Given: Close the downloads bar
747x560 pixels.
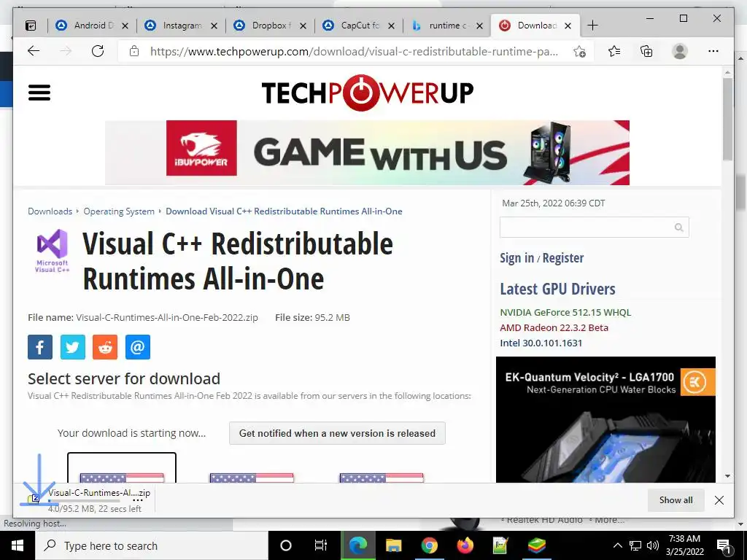Looking at the screenshot, I should [x=719, y=500].
